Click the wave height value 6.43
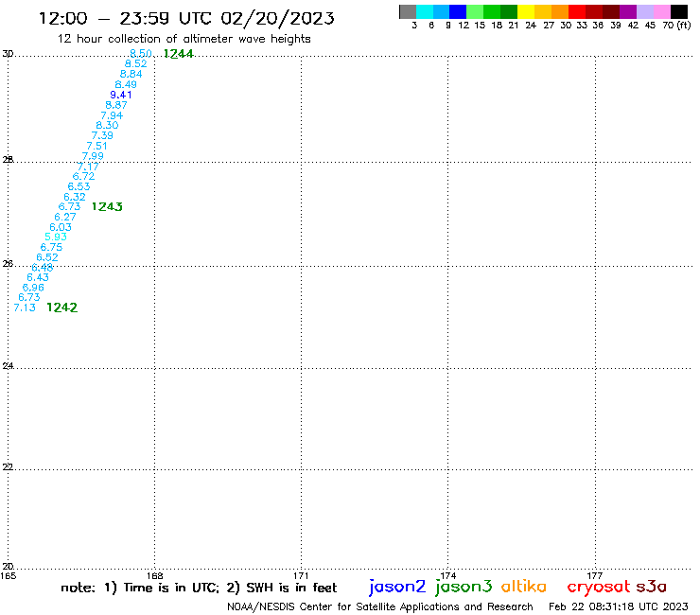 click(38, 277)
